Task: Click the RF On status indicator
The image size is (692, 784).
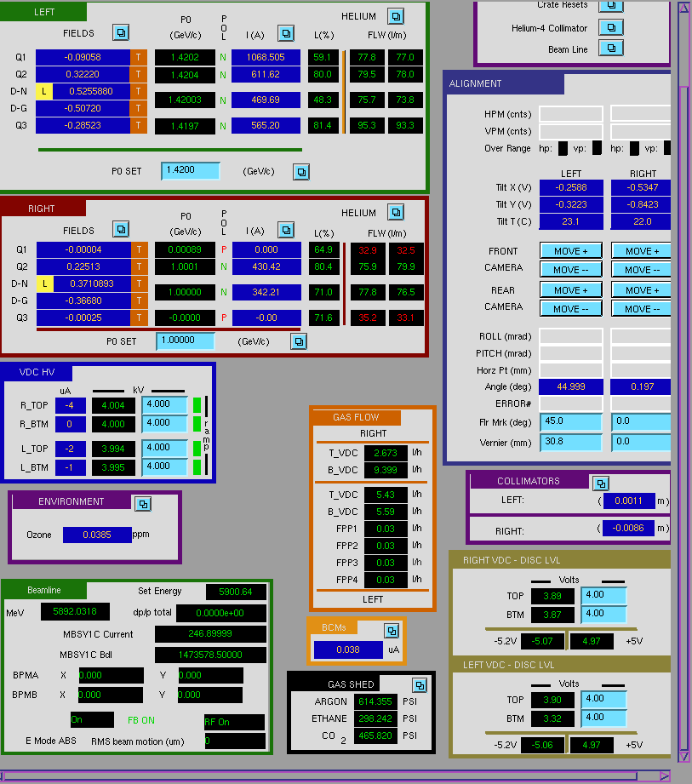Action: (234, 722)
